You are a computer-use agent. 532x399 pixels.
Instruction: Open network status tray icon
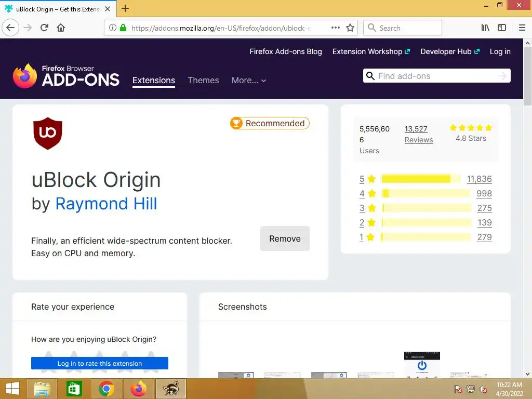click(471, 389)
